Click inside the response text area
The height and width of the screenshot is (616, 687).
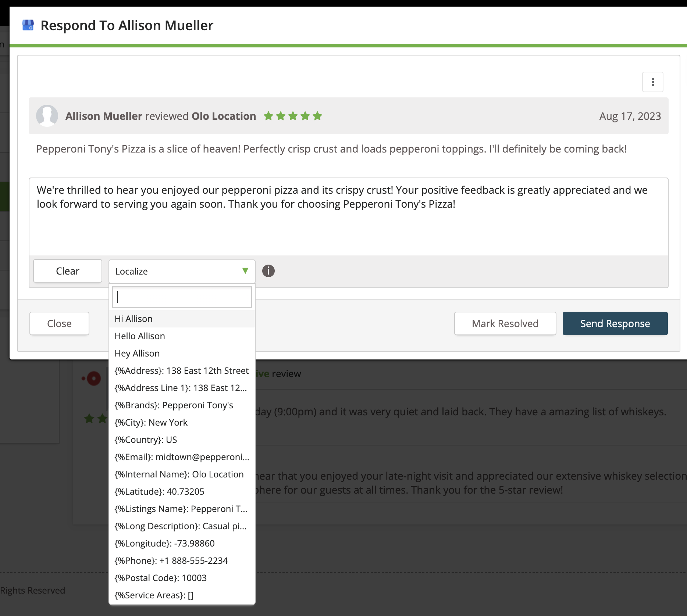point(349,217)
